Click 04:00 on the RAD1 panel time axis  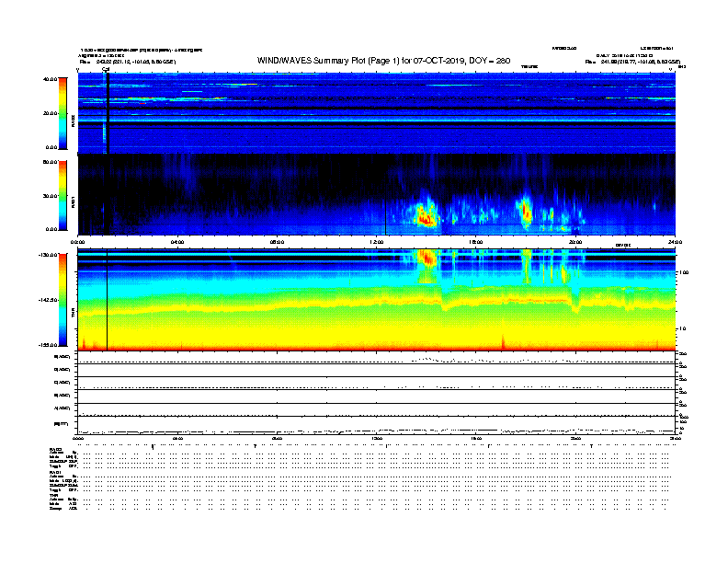(177, 242)
